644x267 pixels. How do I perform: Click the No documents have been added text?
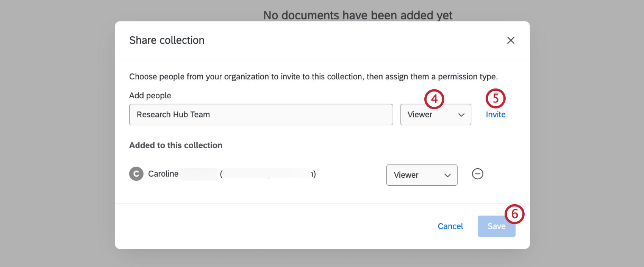(358, 15)
